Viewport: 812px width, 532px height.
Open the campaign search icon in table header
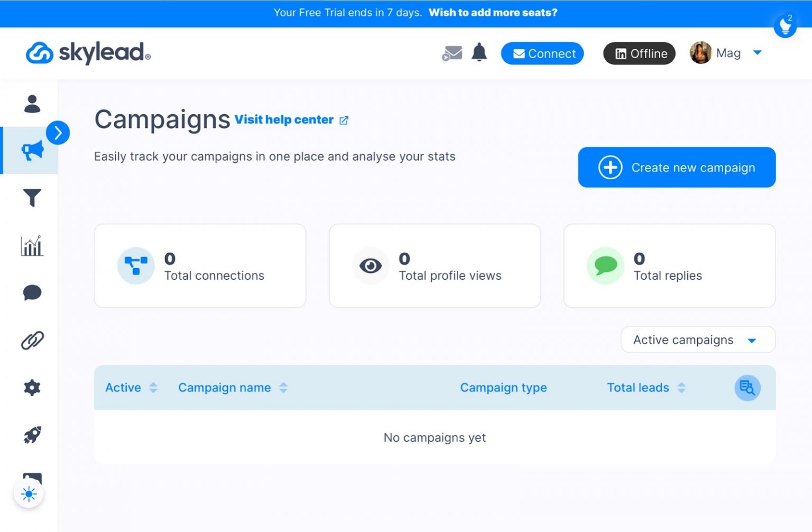[747, 388]
